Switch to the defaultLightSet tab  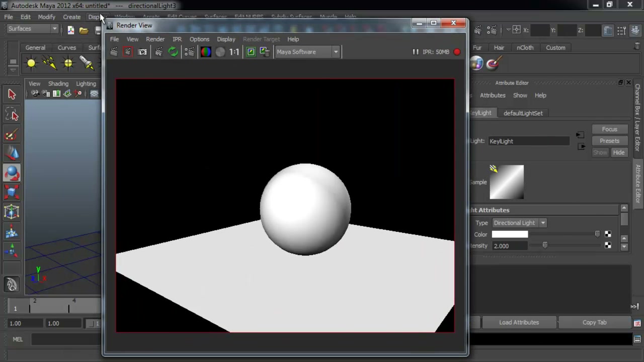523,113
